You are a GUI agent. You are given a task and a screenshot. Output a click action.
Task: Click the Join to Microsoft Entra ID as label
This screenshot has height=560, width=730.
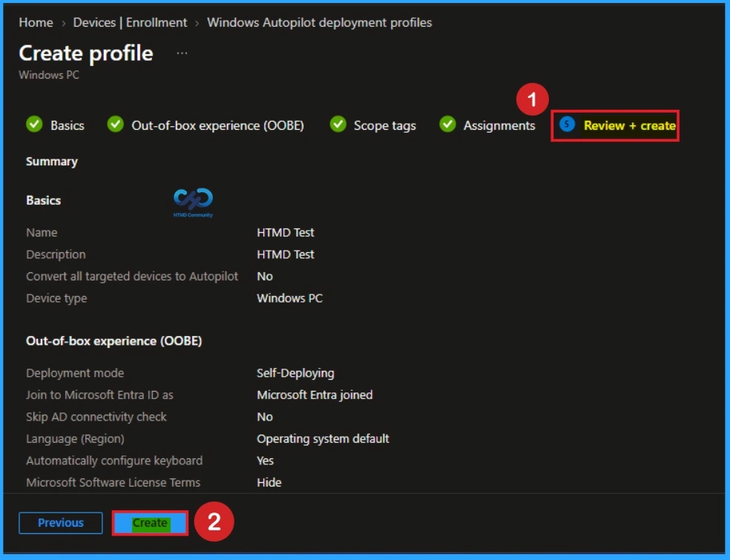[x=99, y=395]
